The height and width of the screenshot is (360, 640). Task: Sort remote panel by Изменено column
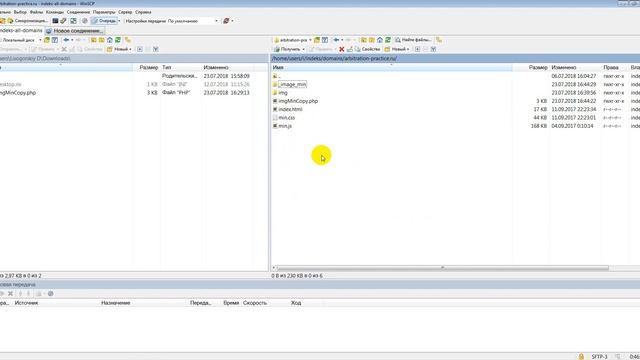click(x=575, y=67)
